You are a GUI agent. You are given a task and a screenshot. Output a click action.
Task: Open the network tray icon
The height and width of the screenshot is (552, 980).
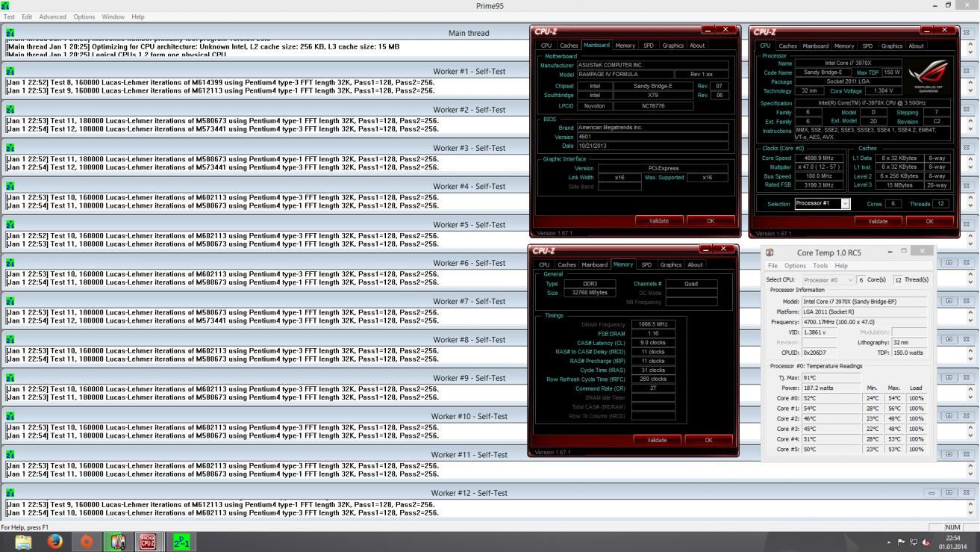(914, 543)
